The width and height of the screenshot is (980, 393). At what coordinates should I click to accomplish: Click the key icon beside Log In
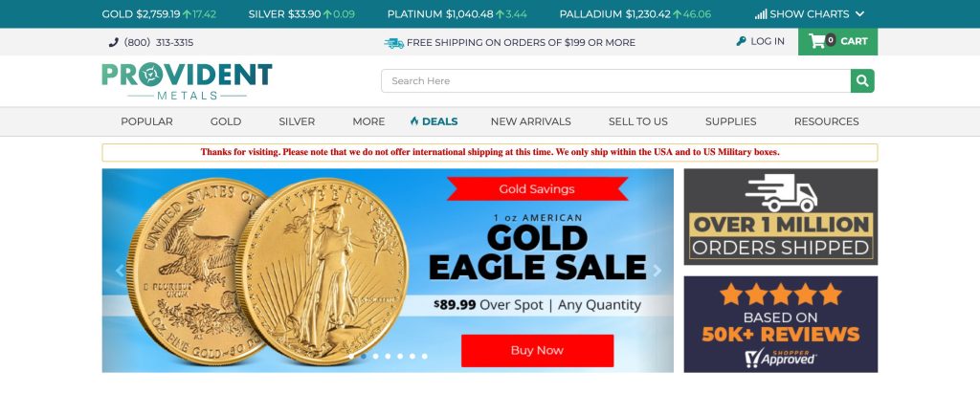pyautogui.click(x=742, y=41)
